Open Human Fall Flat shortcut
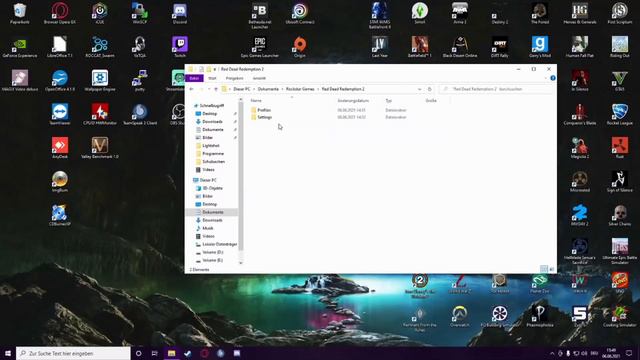 [x=580, y=47]
